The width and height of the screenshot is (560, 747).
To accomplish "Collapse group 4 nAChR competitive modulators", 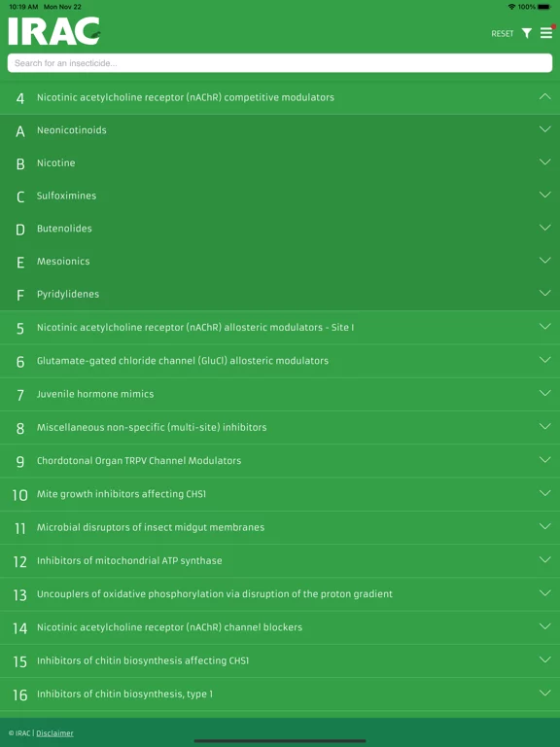I will click(280, 97).
